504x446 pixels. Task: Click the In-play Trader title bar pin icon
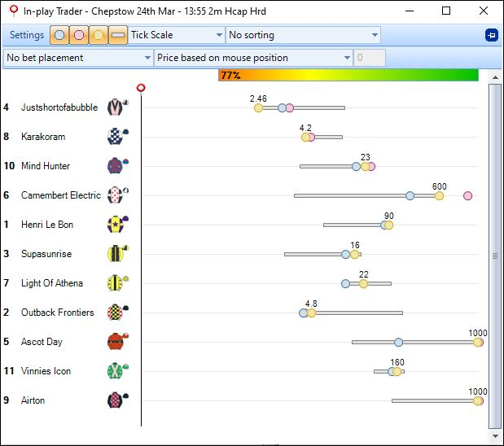pyautogui.click(x=13, y=11)
